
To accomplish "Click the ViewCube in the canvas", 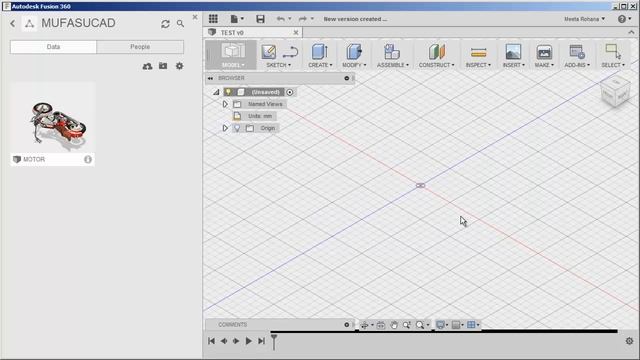I will [x=616, y=92].
